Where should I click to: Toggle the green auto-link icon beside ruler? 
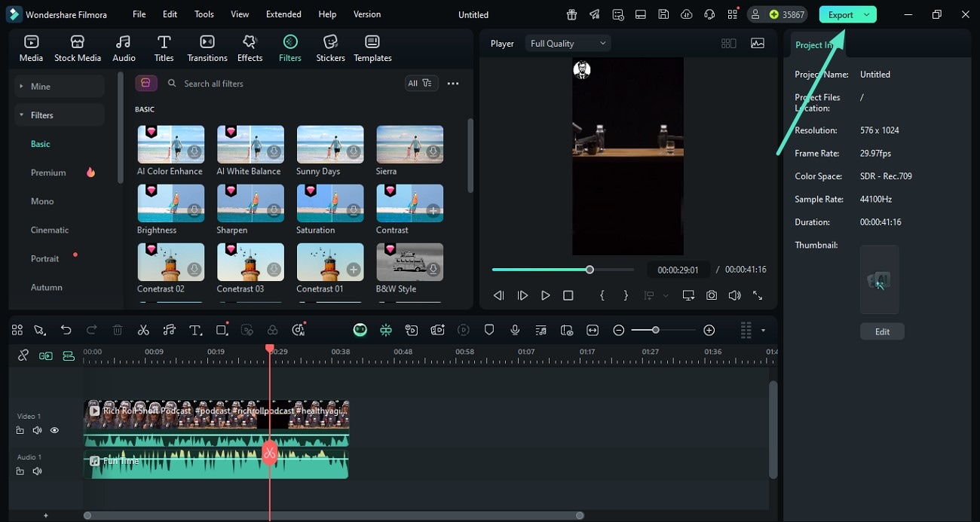click(46, 356)
